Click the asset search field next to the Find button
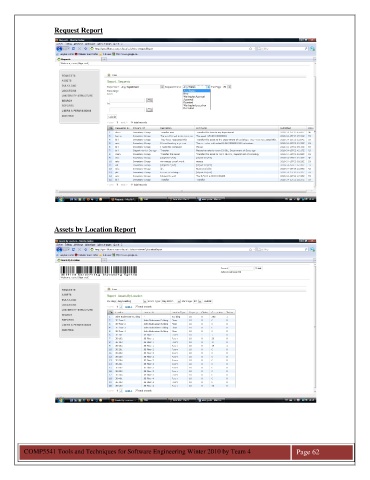 click(241, 268)
